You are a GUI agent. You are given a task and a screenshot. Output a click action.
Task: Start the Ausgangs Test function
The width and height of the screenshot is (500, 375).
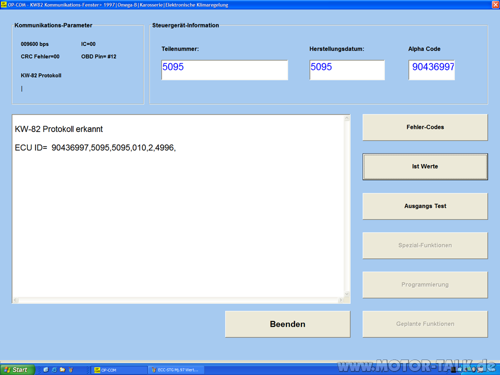pyautogui.click(x=425, y=206)
